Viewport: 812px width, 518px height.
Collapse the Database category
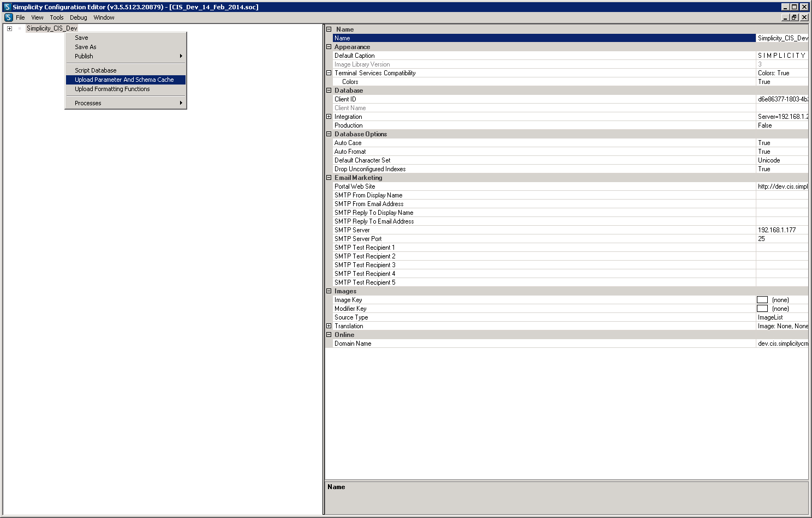(329, 91)
